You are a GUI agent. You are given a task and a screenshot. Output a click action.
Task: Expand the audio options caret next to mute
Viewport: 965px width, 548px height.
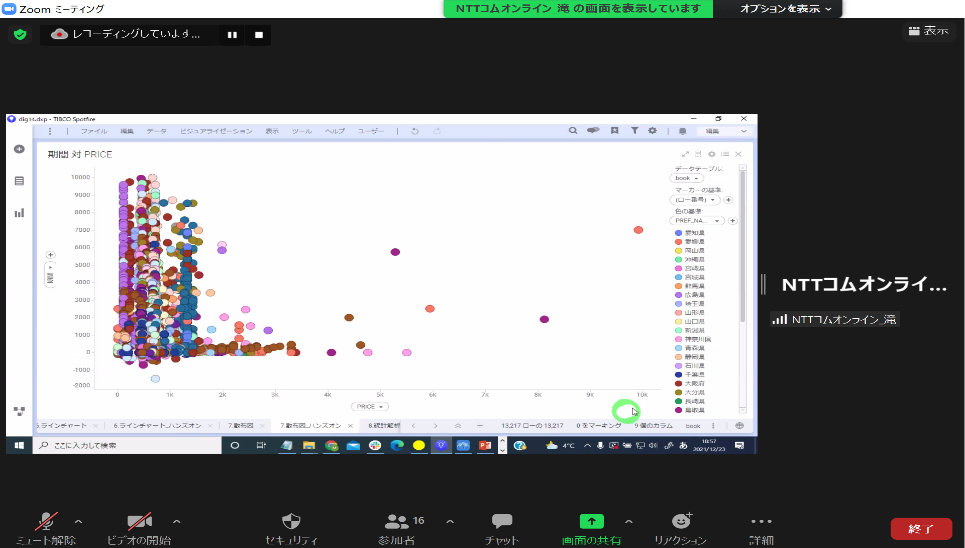tap(78, 522)
